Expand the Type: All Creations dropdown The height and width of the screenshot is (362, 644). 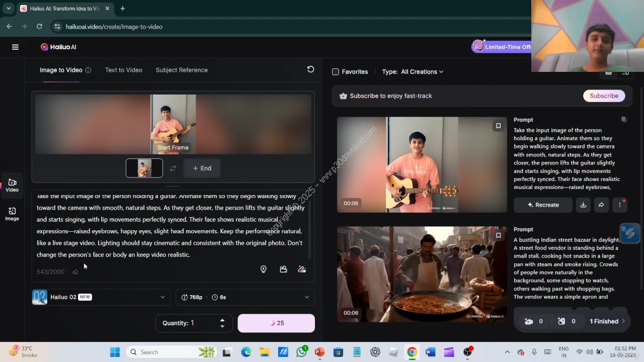tap(422, 72)
